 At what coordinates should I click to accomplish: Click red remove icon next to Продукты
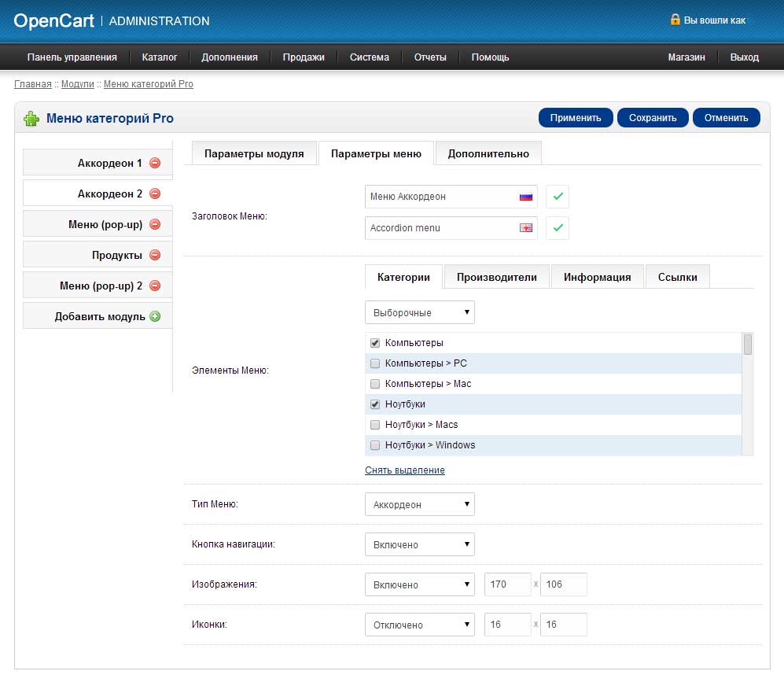coord(155,256)
